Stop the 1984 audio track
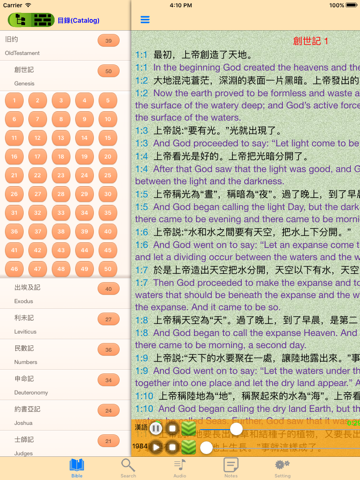The width and height of the screenshot is (360, 480). [172, 447]
